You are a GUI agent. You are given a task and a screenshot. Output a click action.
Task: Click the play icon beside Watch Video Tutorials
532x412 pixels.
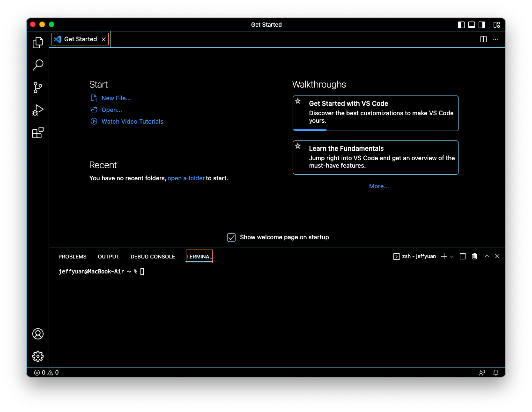point(94,121)
